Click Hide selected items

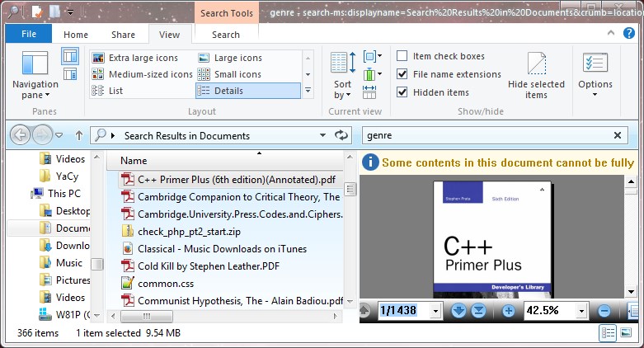536,75
